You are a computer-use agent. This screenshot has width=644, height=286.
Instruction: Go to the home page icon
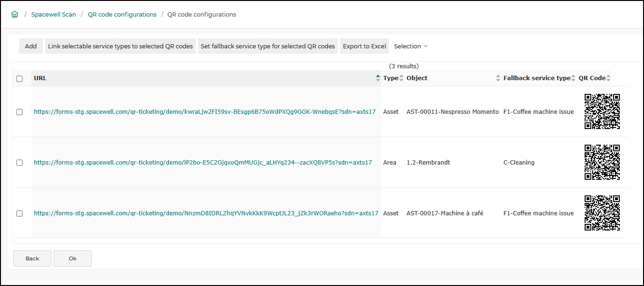pyautogui.click(x=15, y=14)
